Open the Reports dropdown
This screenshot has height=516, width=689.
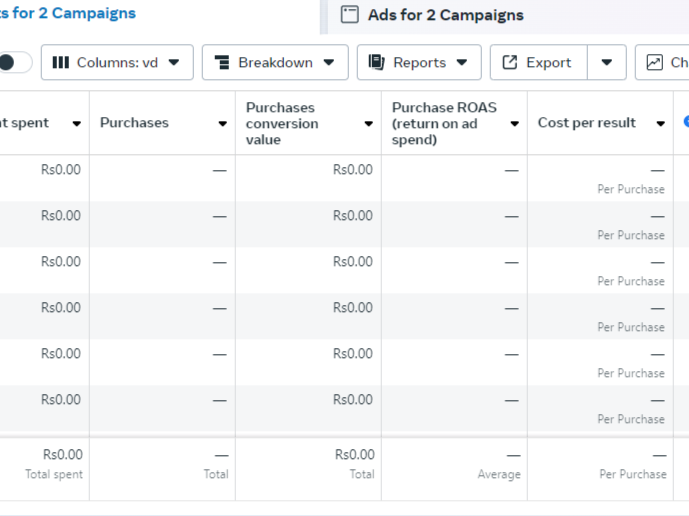(x=419, y=62)
